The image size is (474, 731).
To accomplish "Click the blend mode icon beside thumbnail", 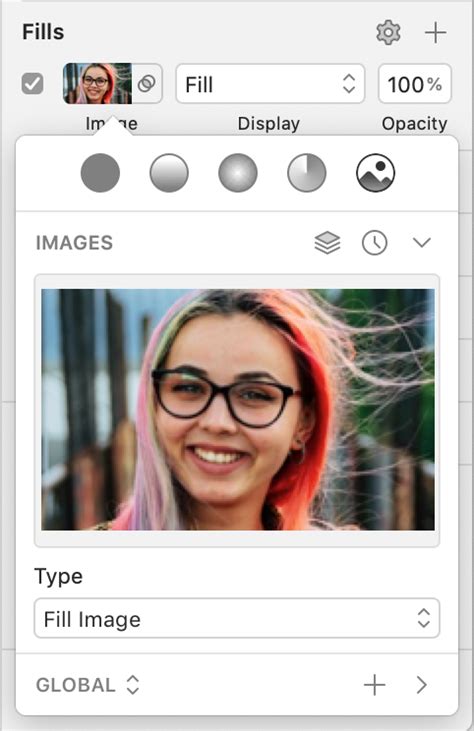I will coord(147,84).
